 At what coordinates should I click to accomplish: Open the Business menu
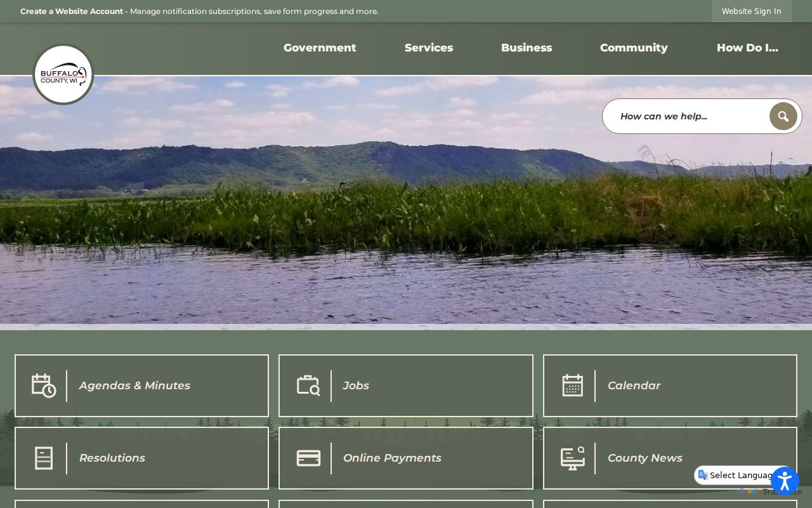(527, 48)
